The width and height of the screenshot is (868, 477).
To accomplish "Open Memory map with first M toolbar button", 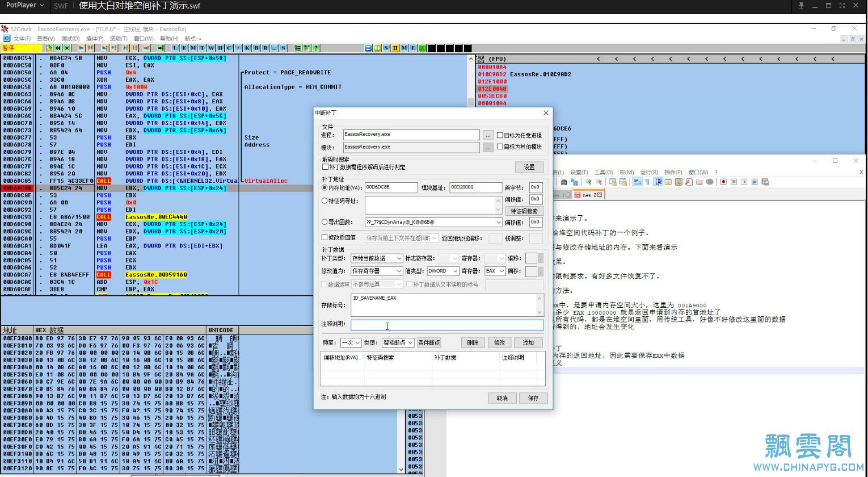I will coord(193,48).
